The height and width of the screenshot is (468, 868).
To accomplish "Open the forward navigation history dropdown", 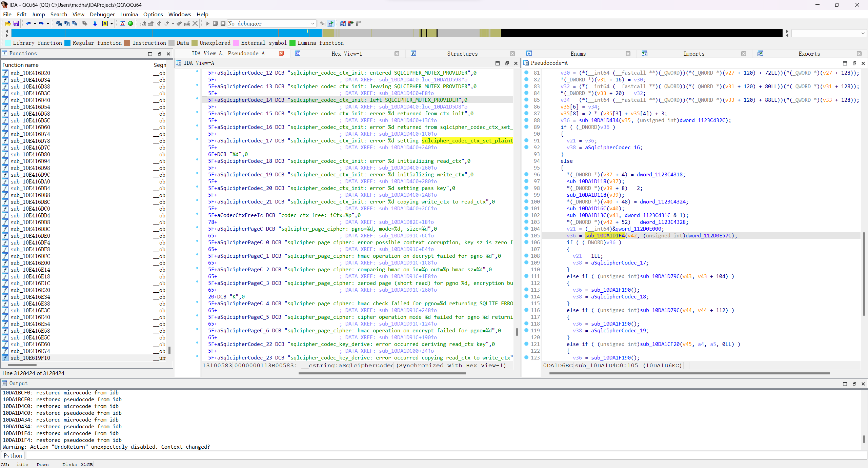I will pos(47,23).
